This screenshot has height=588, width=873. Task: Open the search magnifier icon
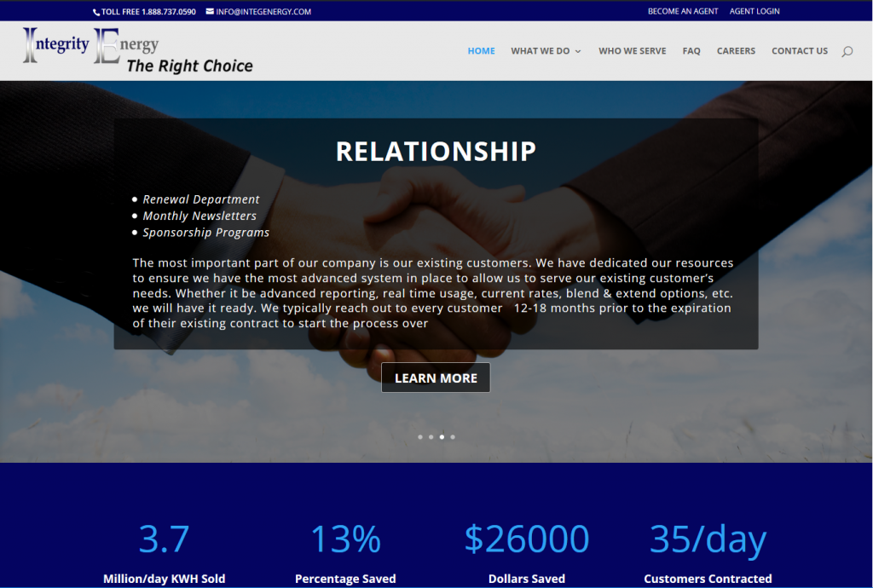[x=847, y=51]
